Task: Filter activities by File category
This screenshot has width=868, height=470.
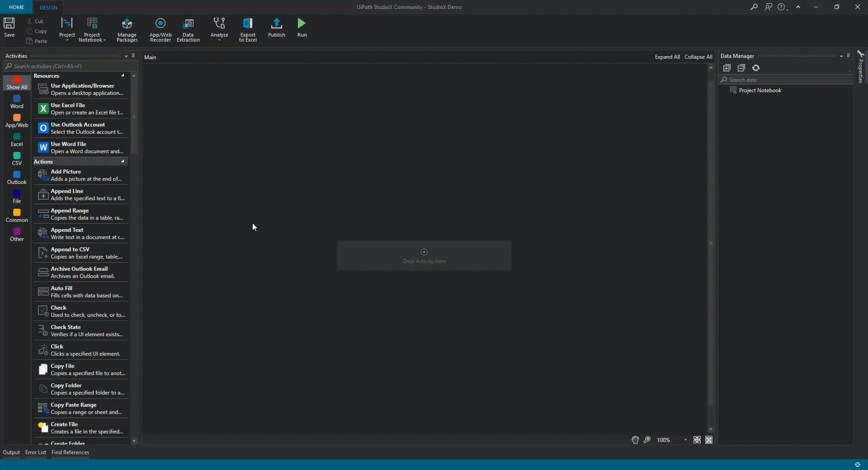Action: coord(17,197)
